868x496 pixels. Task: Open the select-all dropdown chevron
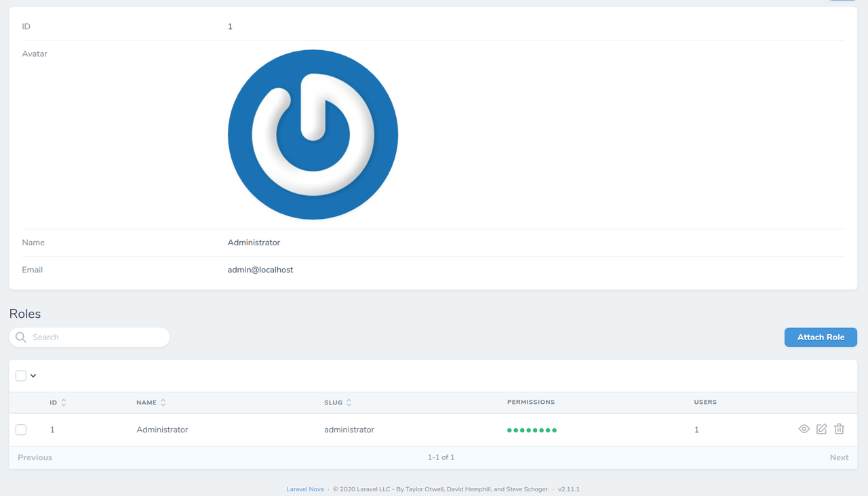pyautogui.click(x=33, y=376)
